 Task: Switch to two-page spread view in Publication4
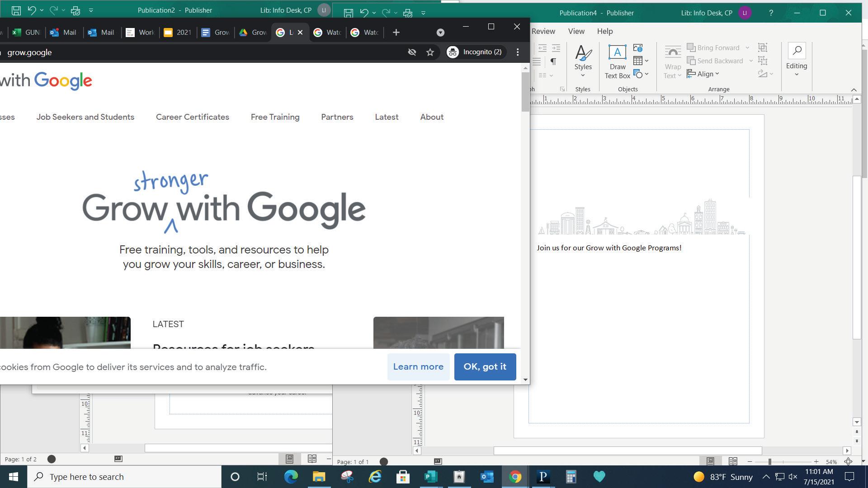733,461
